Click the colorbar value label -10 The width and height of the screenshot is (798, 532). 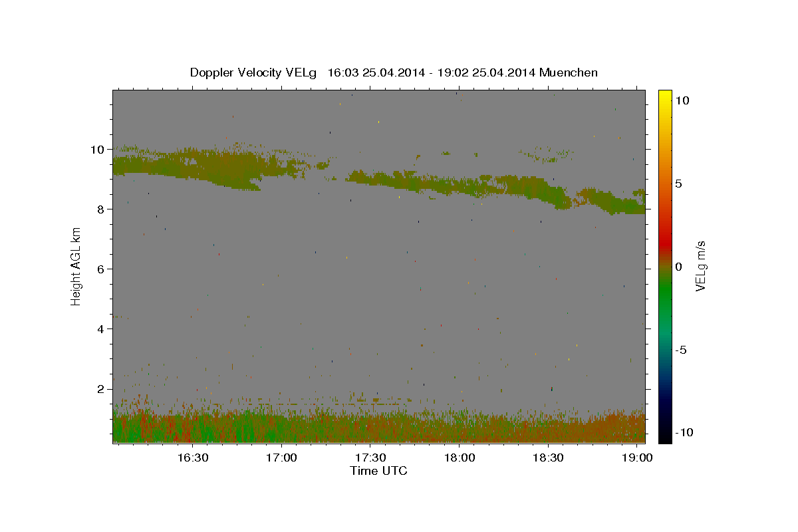click(683, 433)
